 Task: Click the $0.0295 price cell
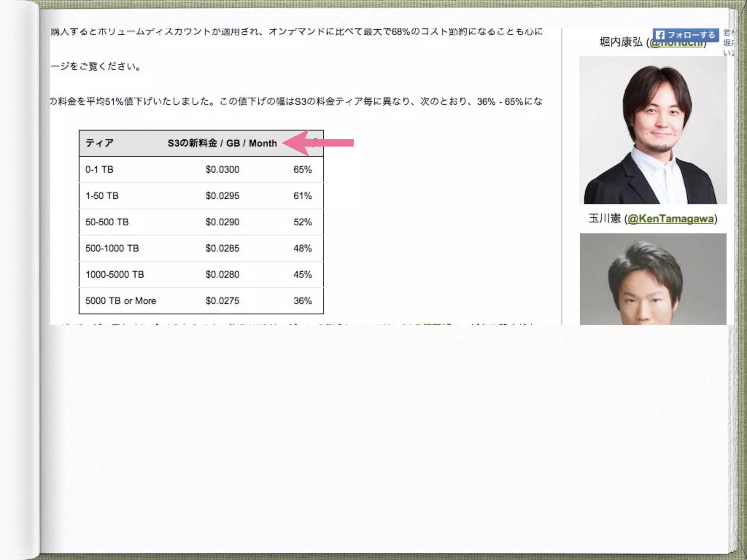(x=222, y=196)
